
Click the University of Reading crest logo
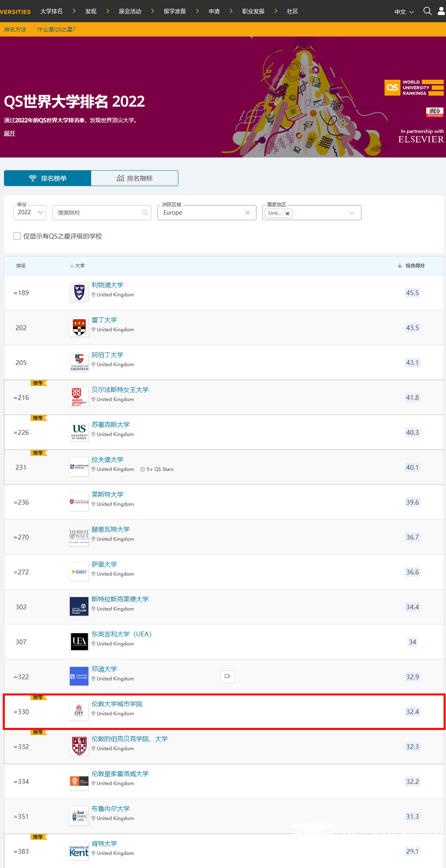79,327
